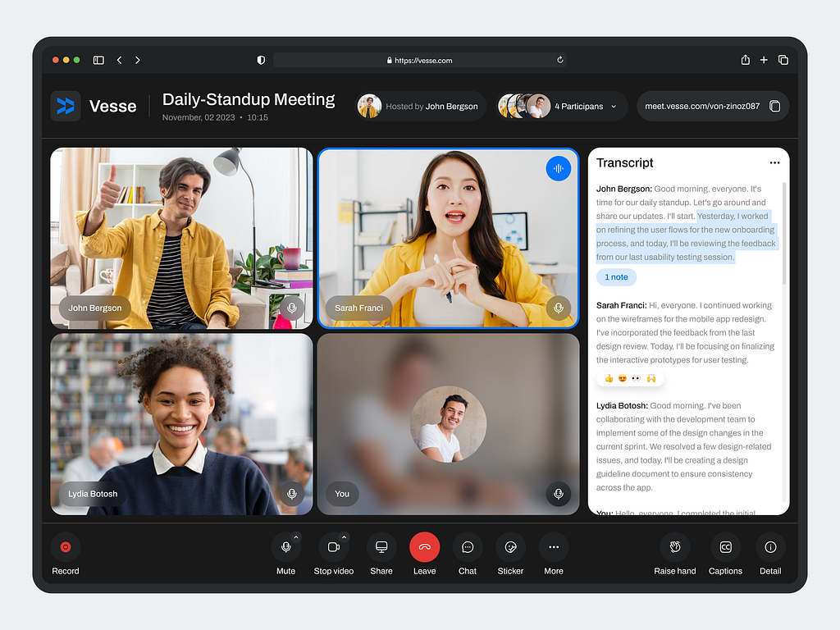Open the Chat panel
Screen dimensions: 840x630
(x=468, y=547)
